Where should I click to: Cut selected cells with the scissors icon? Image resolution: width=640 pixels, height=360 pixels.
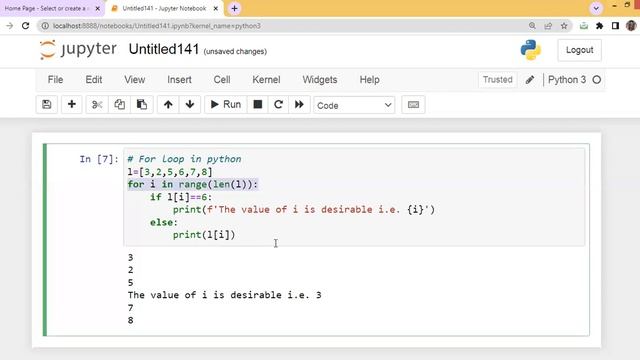click(97, 104)
